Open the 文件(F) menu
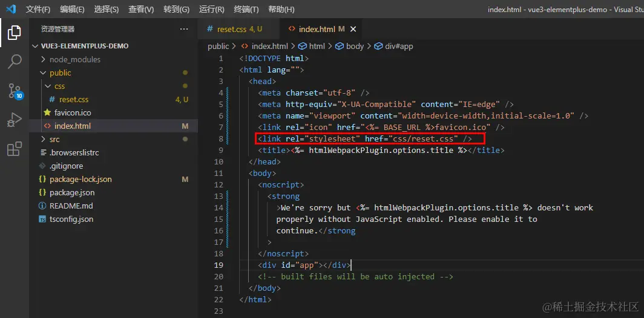 coord(38,9)
